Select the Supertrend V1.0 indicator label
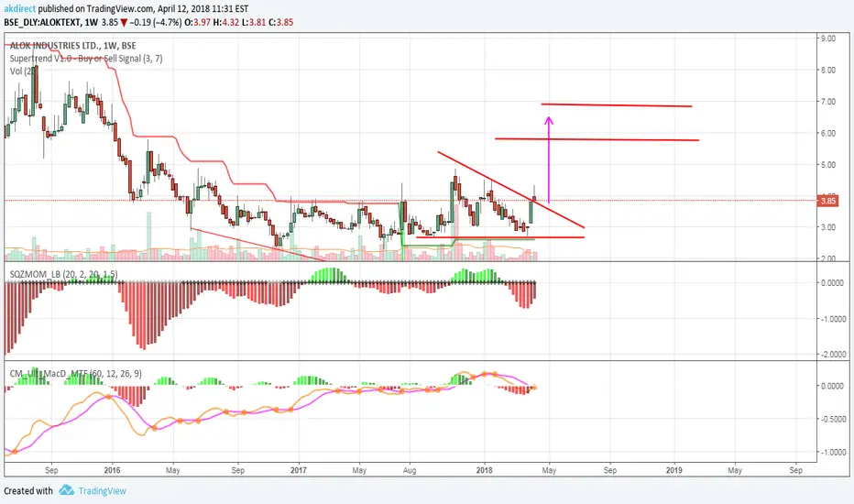 86,59
